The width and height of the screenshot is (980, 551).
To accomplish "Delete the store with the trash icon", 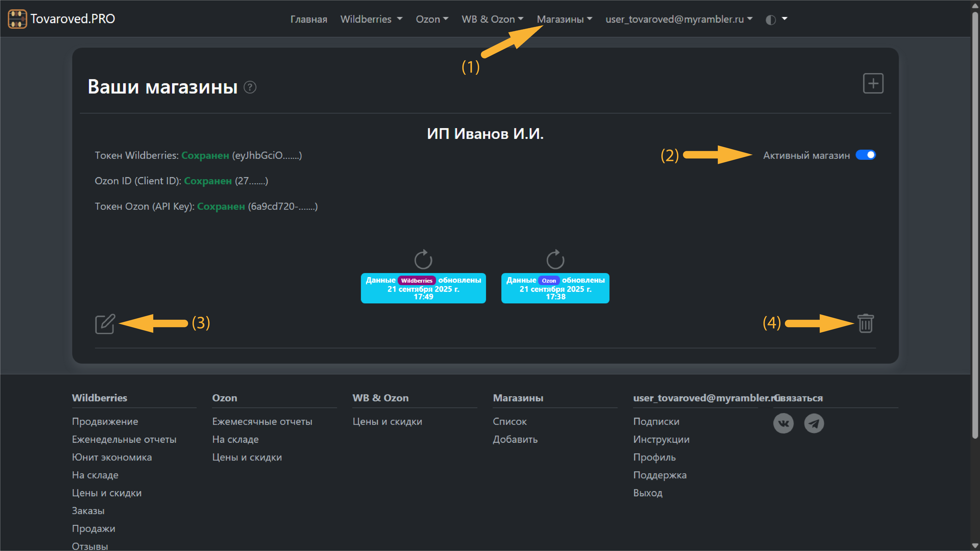I will click(x=866, y=324).
